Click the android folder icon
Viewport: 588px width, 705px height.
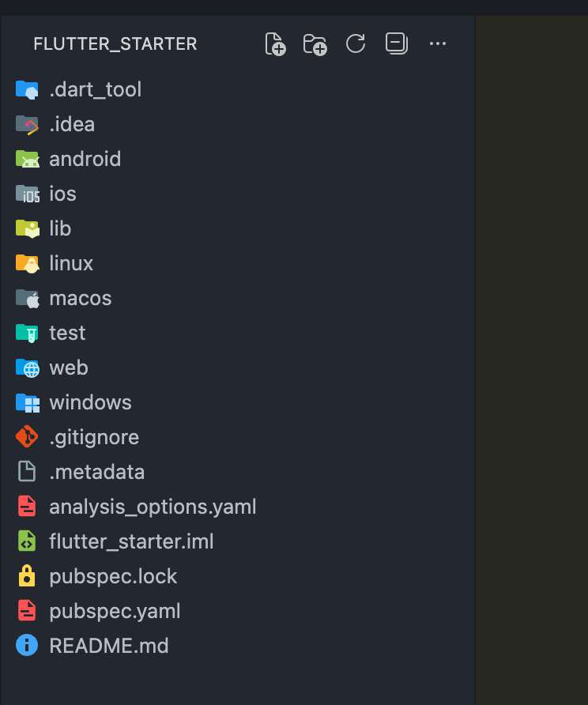point(27,159)
